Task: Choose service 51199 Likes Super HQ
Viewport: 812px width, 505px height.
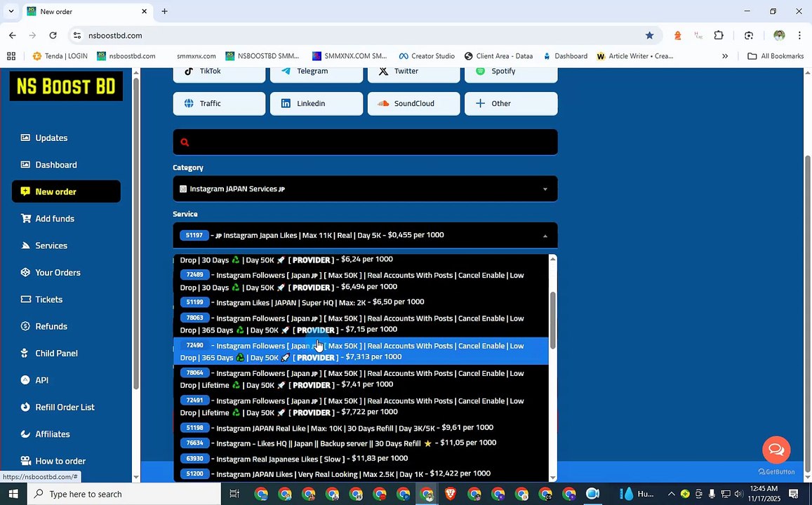Action: pos(361,302)
